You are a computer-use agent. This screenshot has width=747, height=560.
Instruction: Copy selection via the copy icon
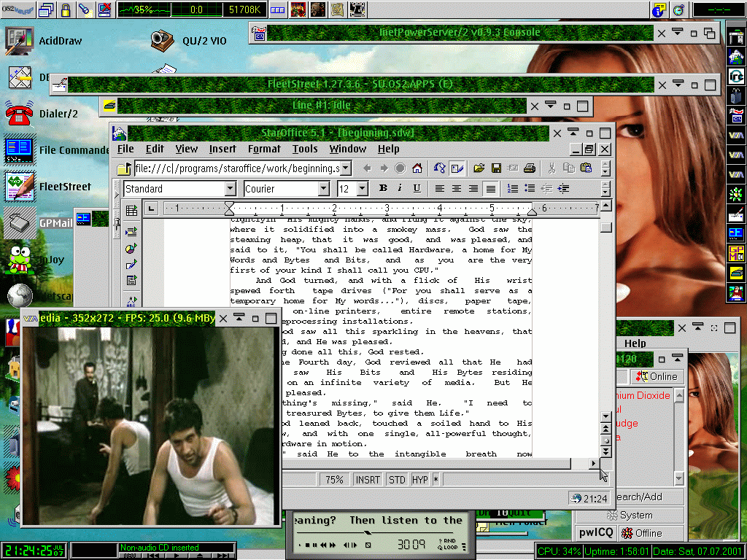click(569, 168)
